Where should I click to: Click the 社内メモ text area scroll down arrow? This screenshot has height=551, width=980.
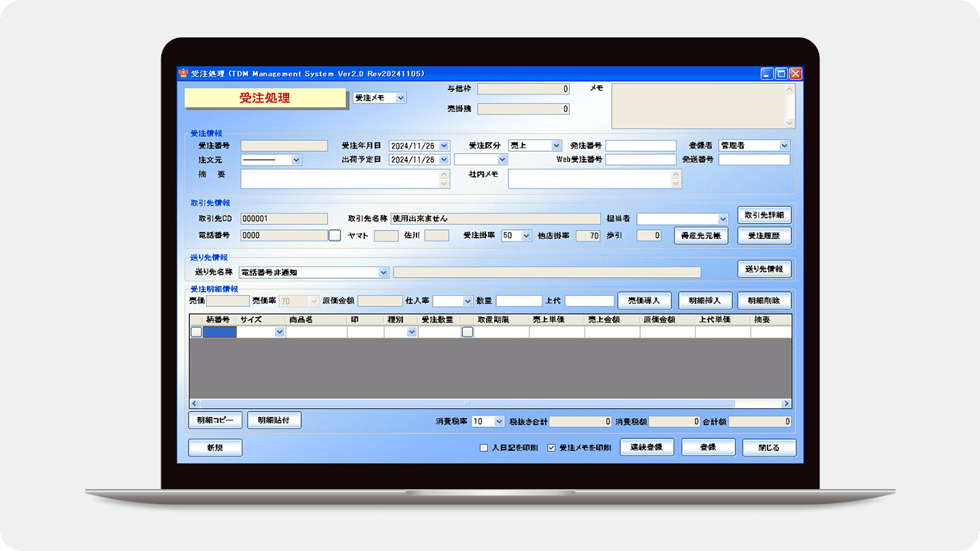(676, 184)
